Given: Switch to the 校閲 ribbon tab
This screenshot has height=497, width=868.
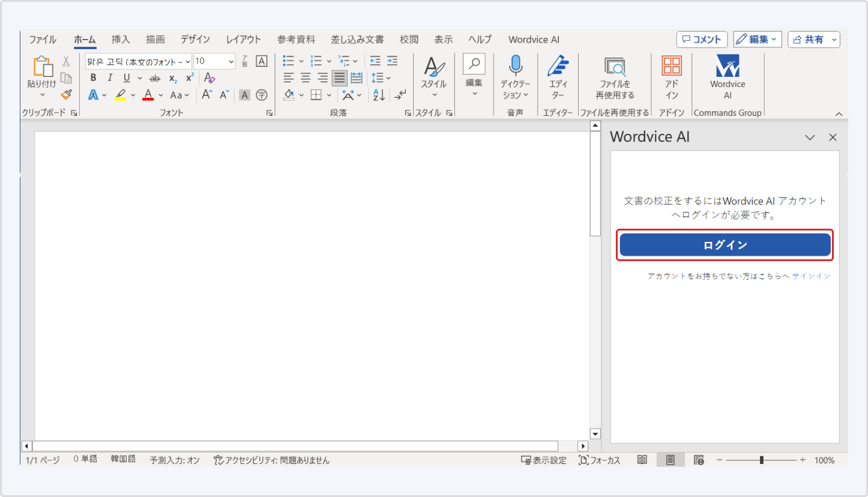Looking at the screenshot, I should pyautogui.click(x=409, y=39).
